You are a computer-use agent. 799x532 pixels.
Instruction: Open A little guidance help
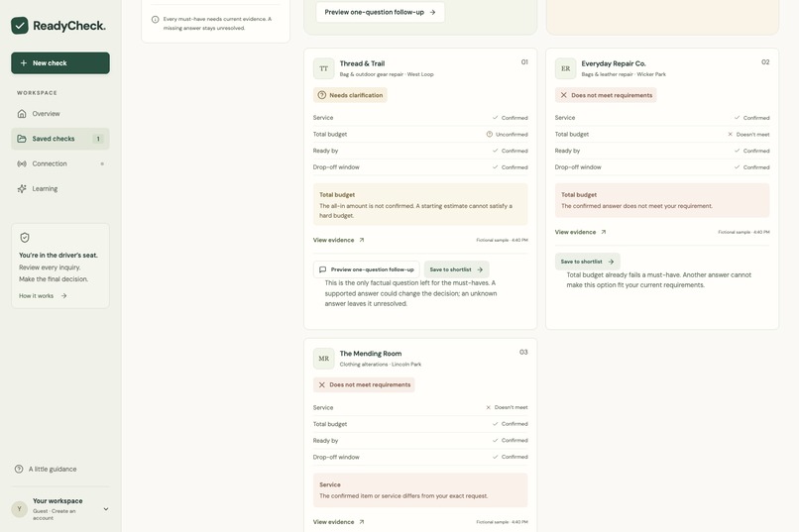(x=46, y=469)
